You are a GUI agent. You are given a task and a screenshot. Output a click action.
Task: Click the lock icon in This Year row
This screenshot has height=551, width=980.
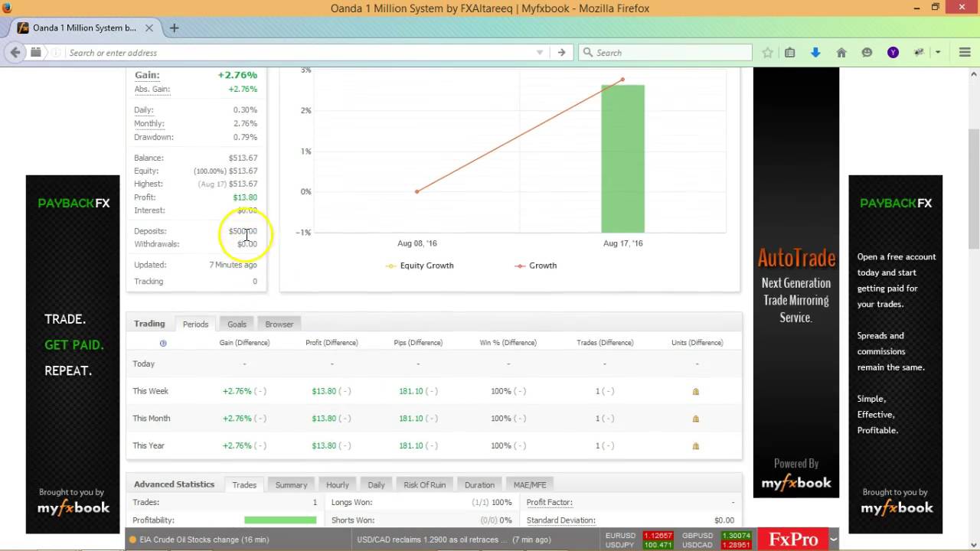click(x=695, y=445)
